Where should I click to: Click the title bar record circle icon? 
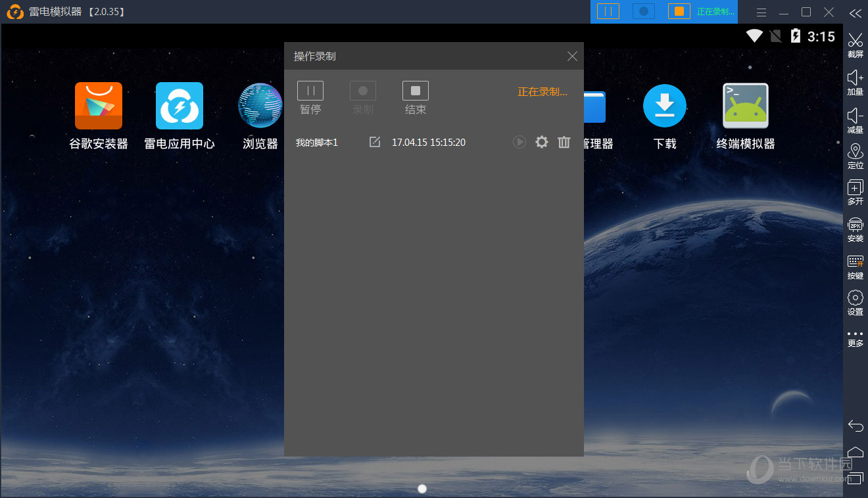(x=644, y=11)
